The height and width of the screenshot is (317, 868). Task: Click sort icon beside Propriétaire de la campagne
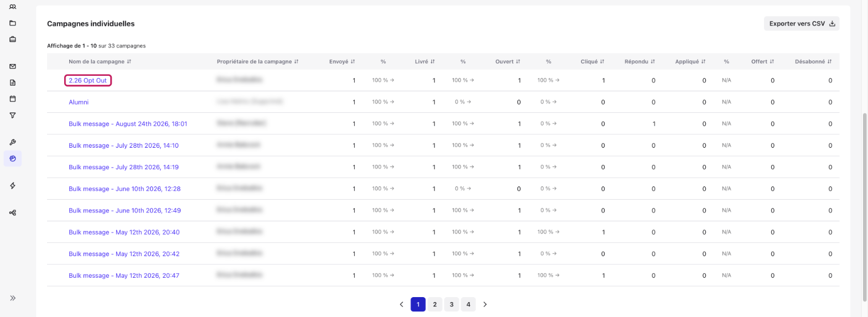pyautogui.click(x=296, y=61)
